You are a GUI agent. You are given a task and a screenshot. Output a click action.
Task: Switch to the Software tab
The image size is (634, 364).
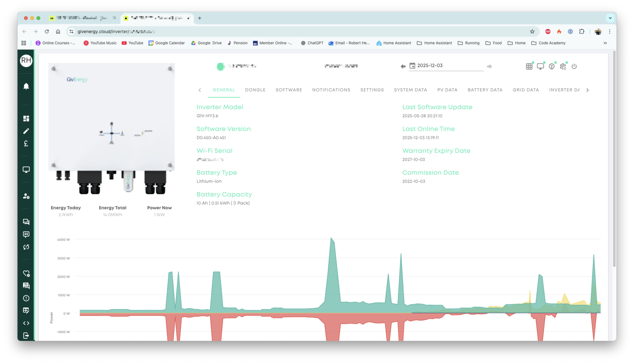[289, 90]
